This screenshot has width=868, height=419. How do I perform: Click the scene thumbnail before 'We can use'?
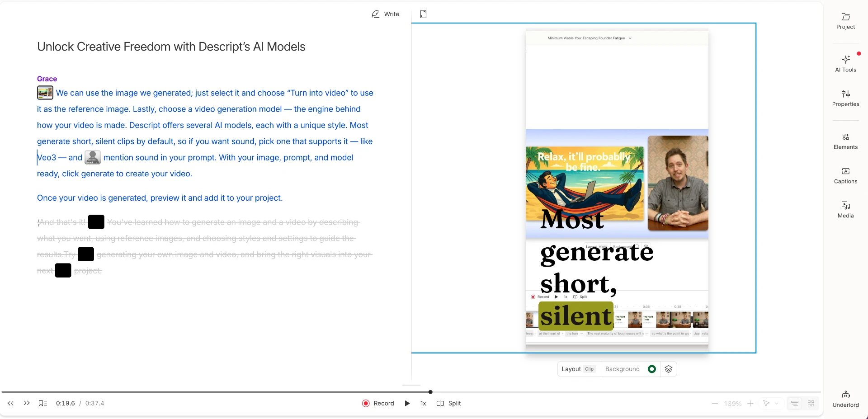click(x=45, y=93)
